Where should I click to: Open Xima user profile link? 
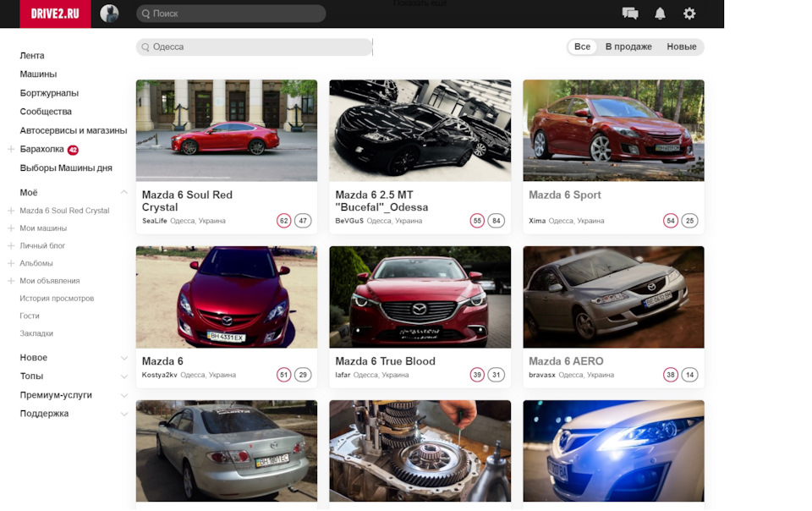point(537,221)
